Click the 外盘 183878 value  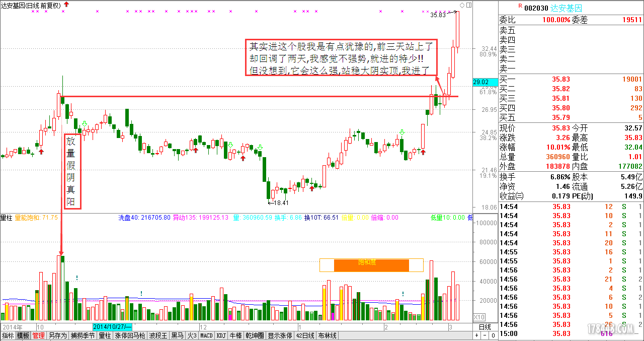557,166
